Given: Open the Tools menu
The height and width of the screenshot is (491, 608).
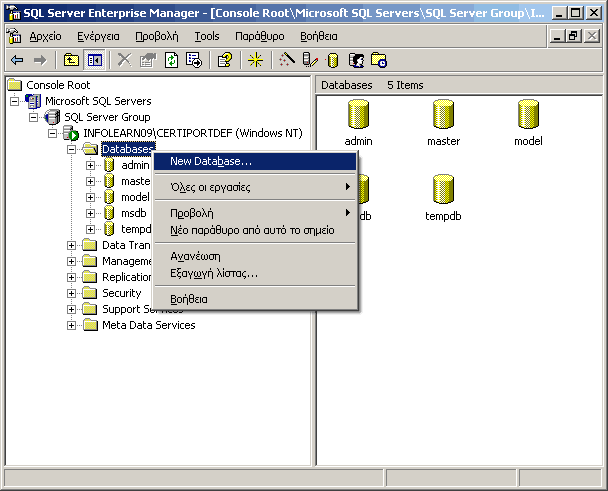Looking at the screenshot, I should (207, 36).
